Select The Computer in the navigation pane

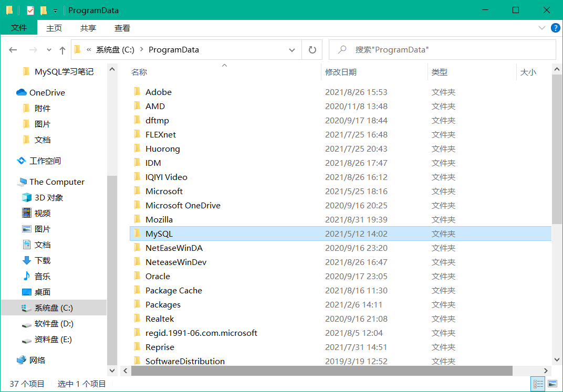click(57, 182)
